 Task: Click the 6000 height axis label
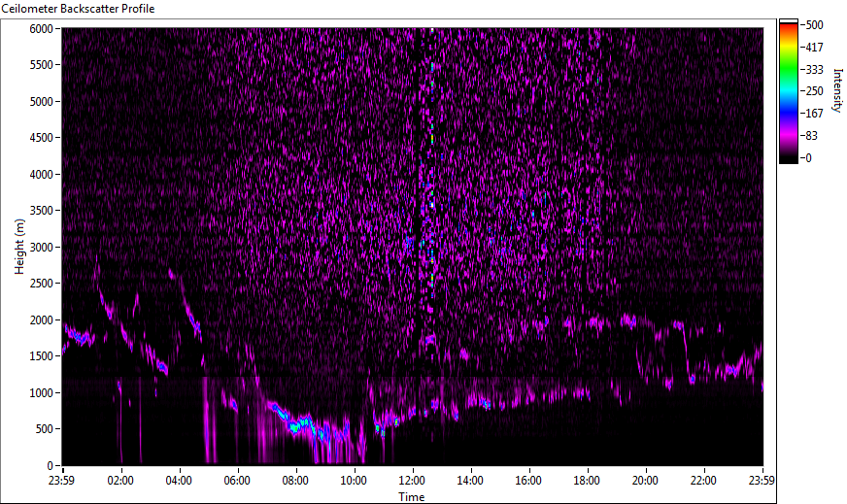pos(42,28)
